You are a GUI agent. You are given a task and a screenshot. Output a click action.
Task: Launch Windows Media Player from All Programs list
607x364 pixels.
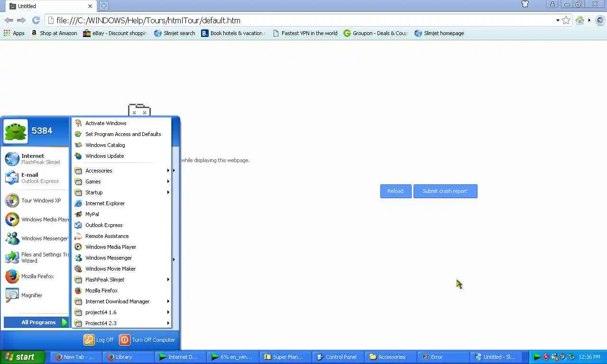pos(121,247)
